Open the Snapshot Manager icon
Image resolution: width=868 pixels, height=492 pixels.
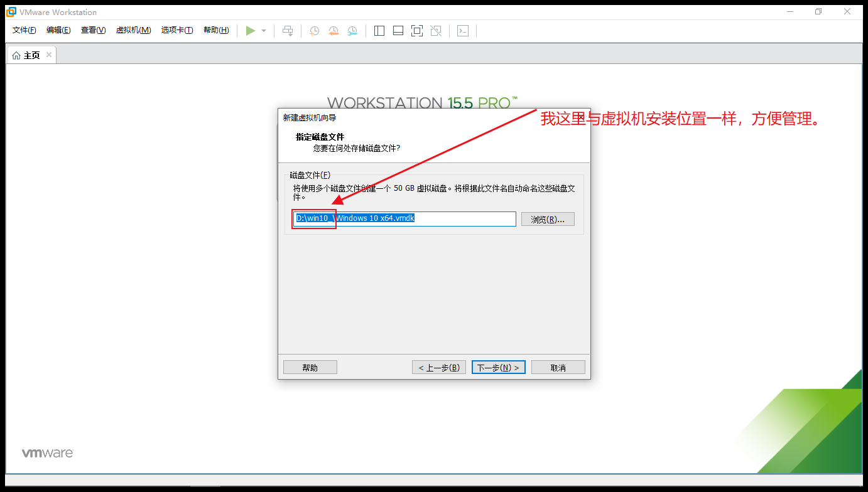pos(353,31)
